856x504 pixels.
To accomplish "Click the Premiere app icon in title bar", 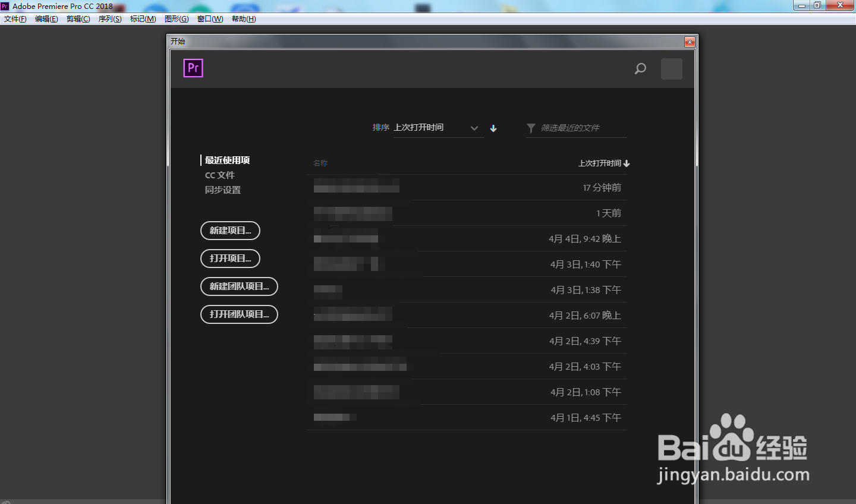I will 5,6.
